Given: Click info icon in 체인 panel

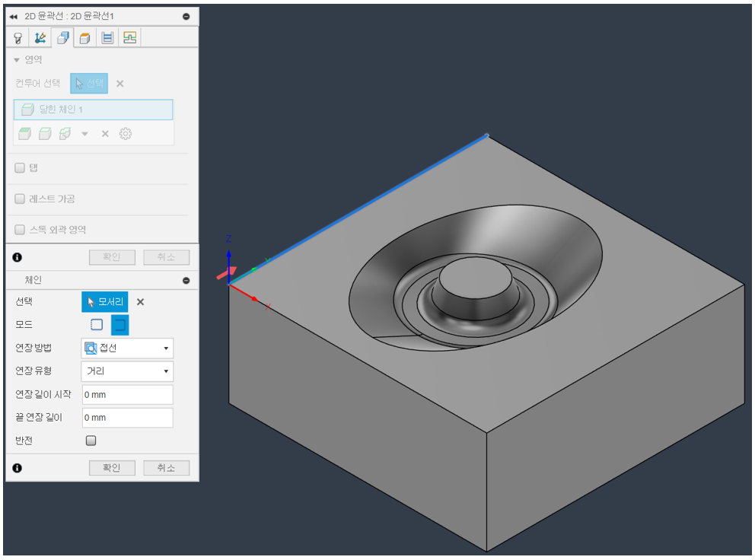Looking at the screenshot, I should click(18, 468).
